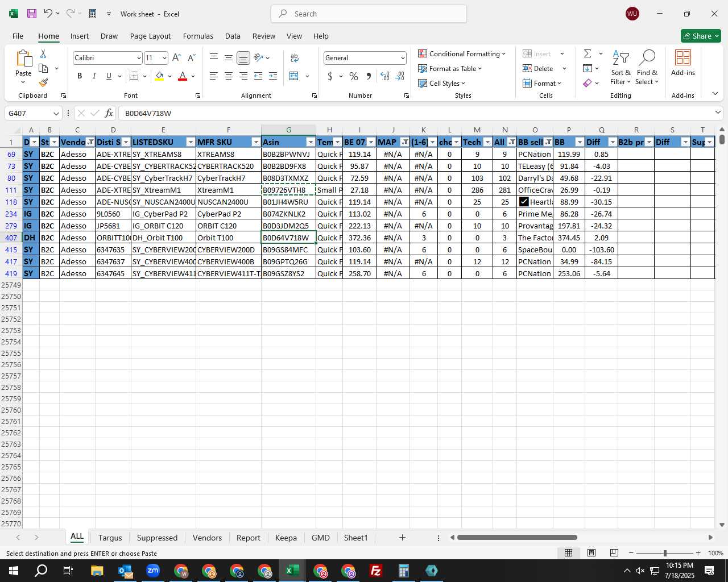Click Delete cells button
The height and width of the screenshot is (582, 728).
(538, 68)
